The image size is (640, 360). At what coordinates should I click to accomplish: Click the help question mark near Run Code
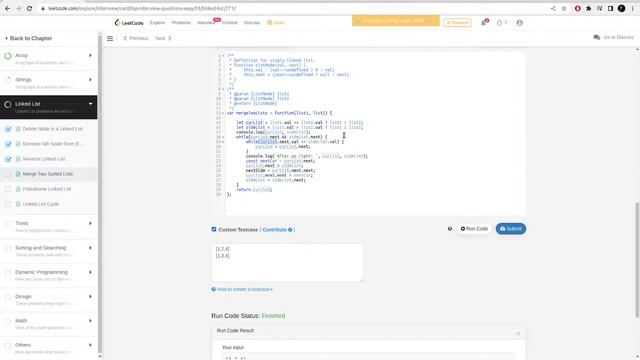point(450,229)
